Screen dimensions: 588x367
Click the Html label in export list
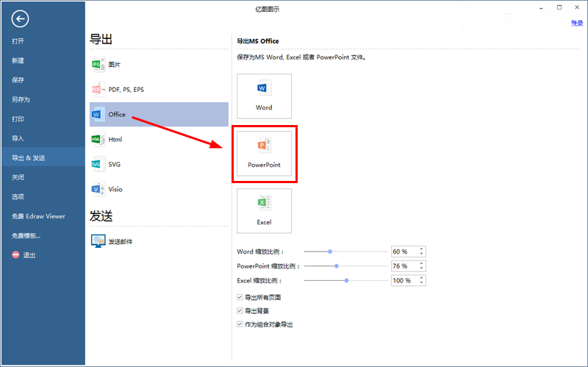[115, 139]
